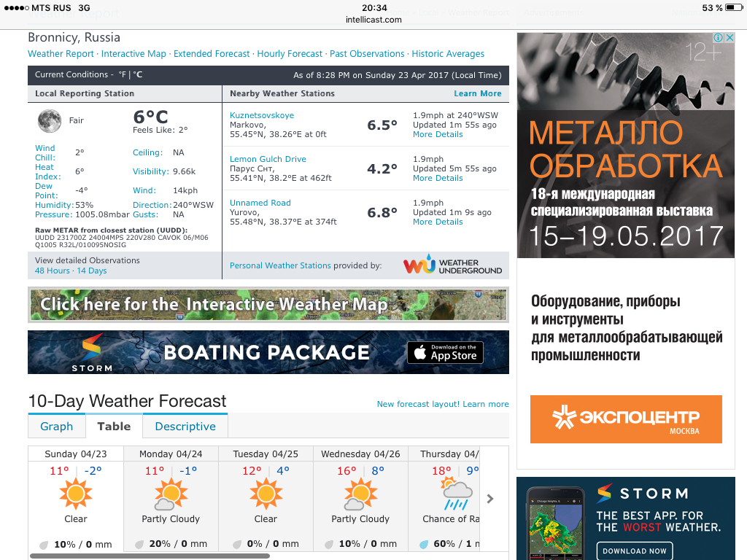Click the Weather Underground logo

point(452,265)
